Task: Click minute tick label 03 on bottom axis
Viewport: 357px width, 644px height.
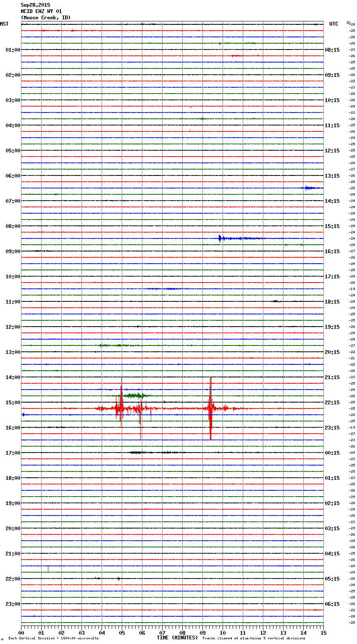Action: (x=81, y=633)
